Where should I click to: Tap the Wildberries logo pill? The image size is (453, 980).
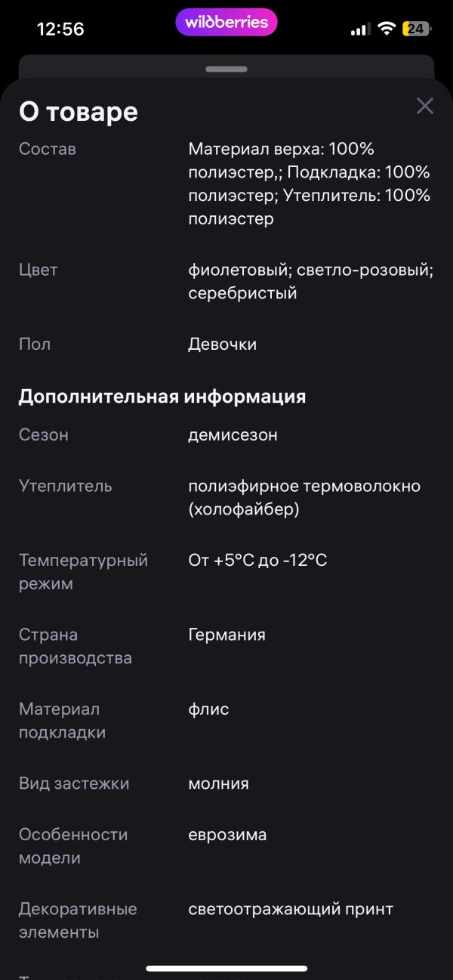tap(226, 23)
